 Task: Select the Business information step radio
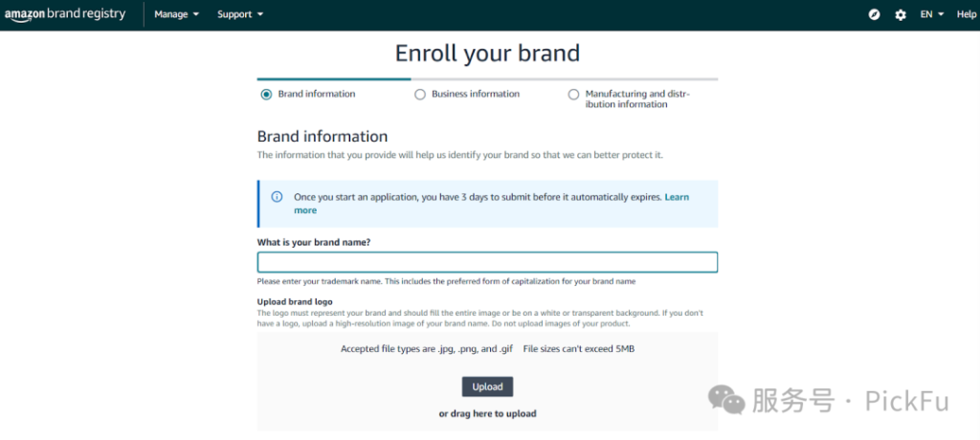click(420, 95)
